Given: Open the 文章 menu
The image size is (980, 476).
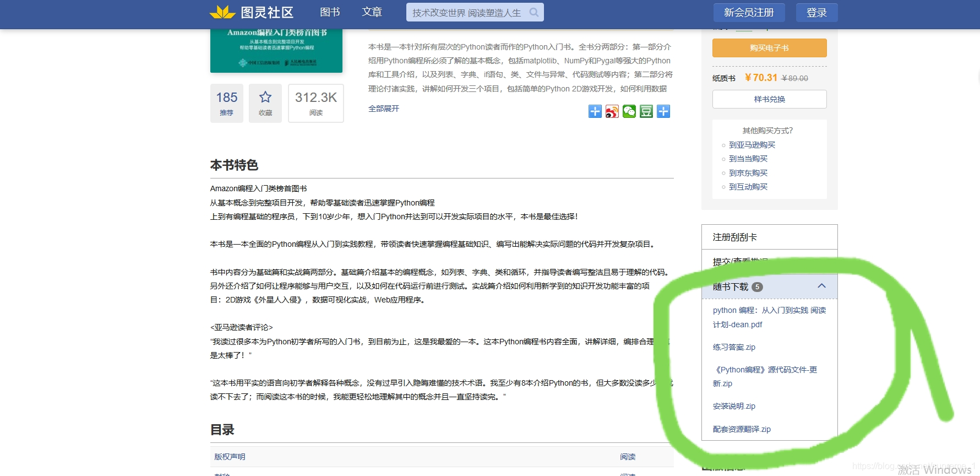Looking at the screenshot, I should 372,12.
